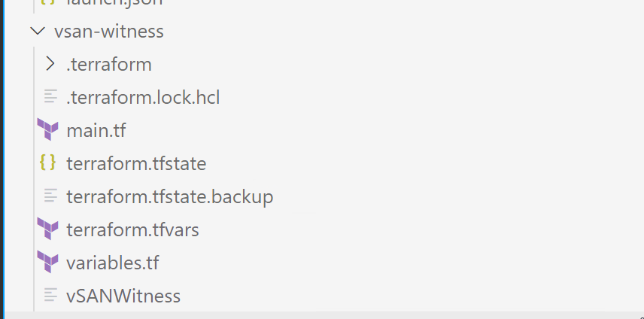Screen dimensions: 644x319
Task: Open the vSANWitness file
Action: pyautogui.click(x=123, y=296)
